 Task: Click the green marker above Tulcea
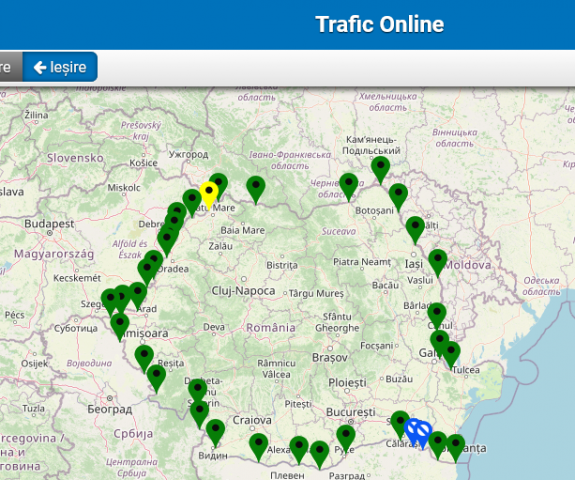[451, 356]
